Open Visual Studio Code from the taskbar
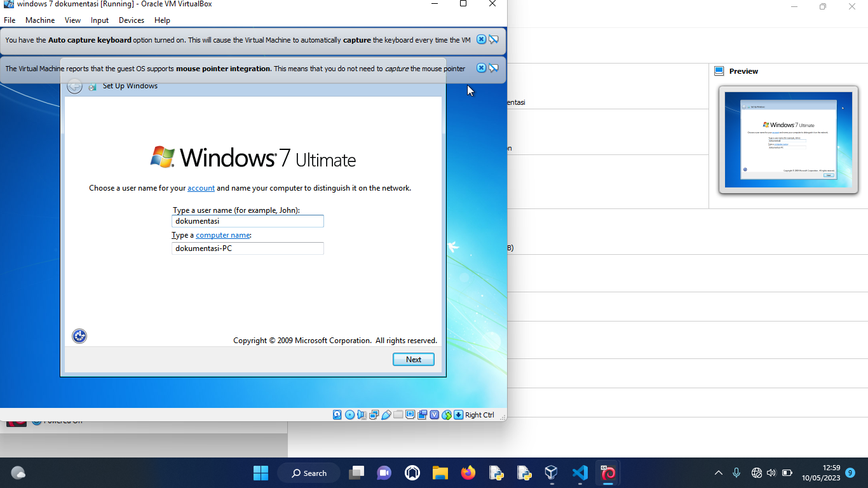Screen dimensions: 868x488 [580, 473]
